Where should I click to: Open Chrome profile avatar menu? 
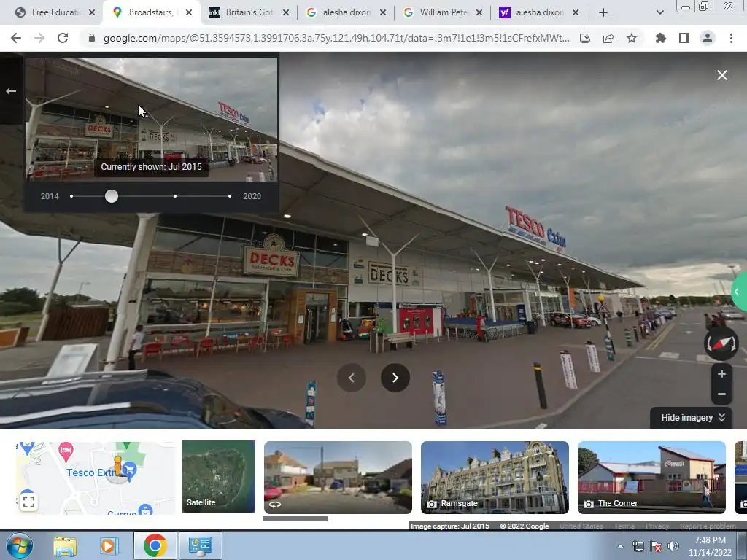point(708,38)
